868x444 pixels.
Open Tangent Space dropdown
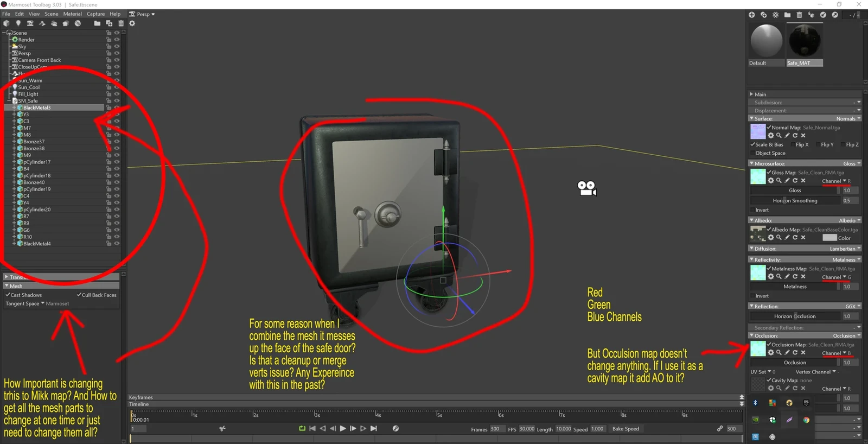[37, 304]
